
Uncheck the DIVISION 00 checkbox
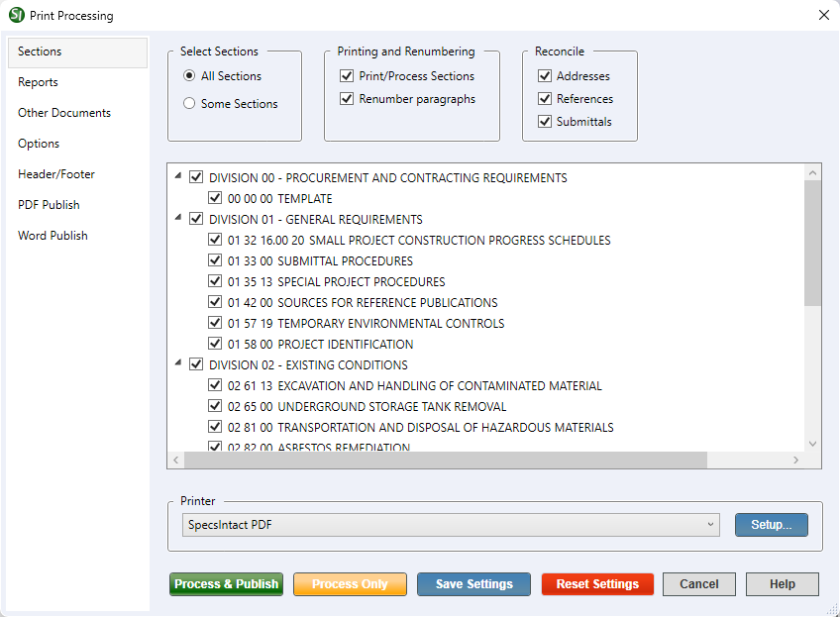point(196,176)
